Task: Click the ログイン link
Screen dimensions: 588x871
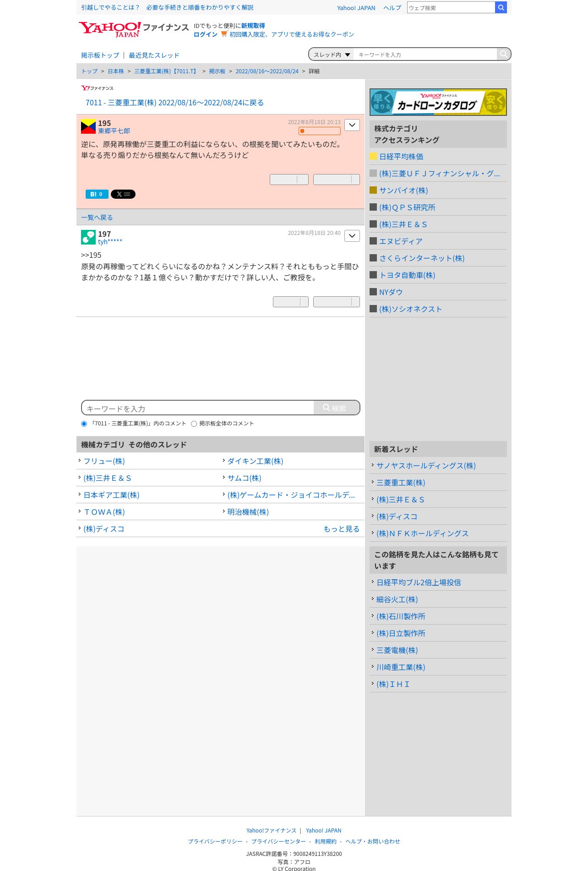Action: tap(206, 34)
